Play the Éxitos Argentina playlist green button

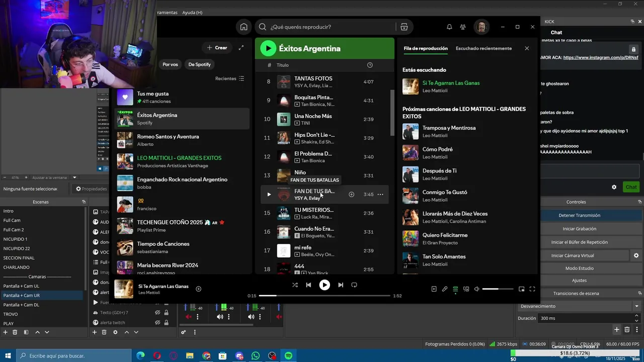268,48
